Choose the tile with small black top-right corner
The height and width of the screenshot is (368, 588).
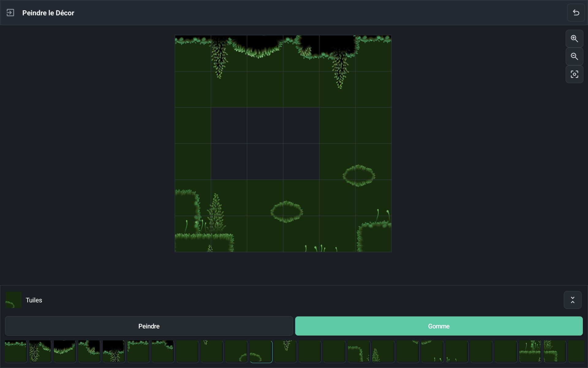pyautogui.click(x=163, y=351)
